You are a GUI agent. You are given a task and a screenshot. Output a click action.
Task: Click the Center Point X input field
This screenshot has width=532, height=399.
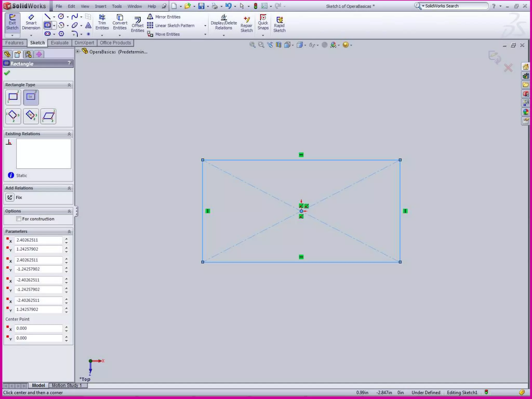[38, 328]
